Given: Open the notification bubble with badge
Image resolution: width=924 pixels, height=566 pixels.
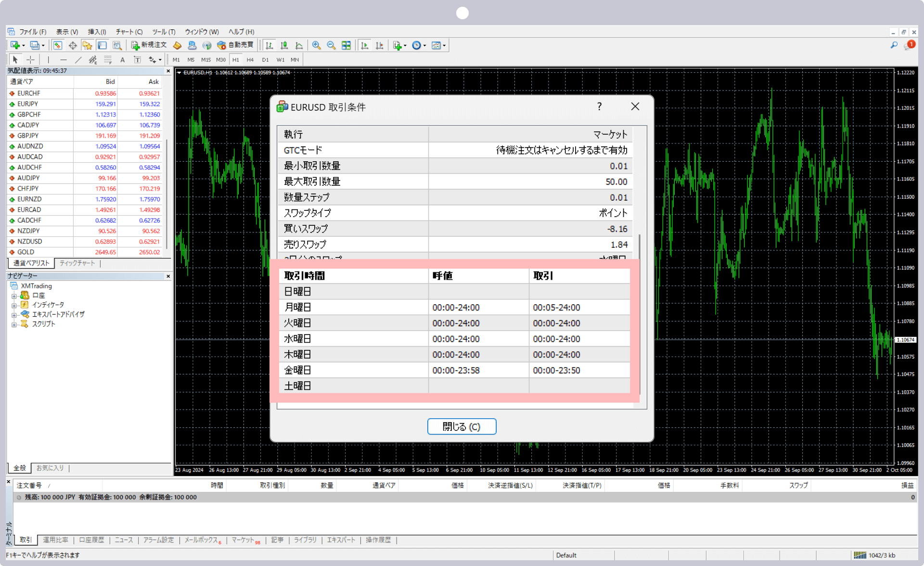Looking at the screenshot, I should pos(909,45).
